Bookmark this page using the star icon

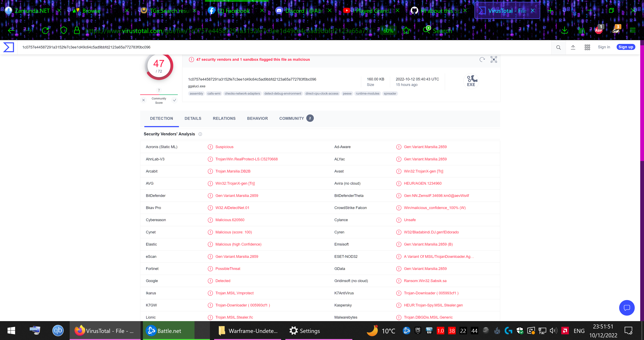pos(406,30)
